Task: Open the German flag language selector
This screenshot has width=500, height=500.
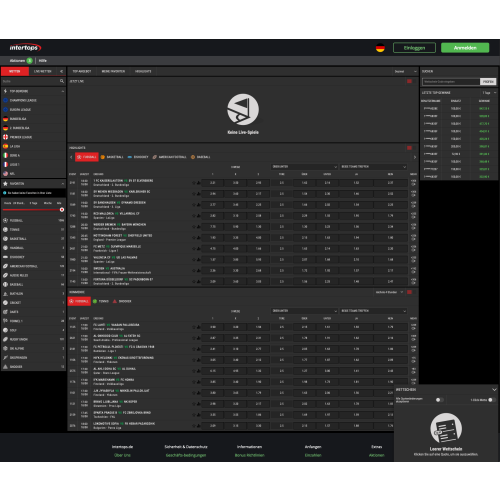Action: [380, 48]
